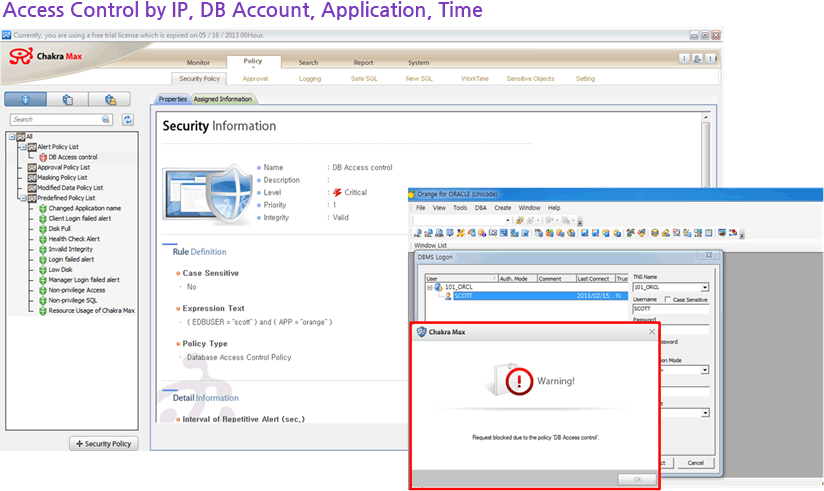Viewport: 824px width, 491px height.
Task: Open the TNS Name dropdown in DBMS Logon
Action: [705, 288]
